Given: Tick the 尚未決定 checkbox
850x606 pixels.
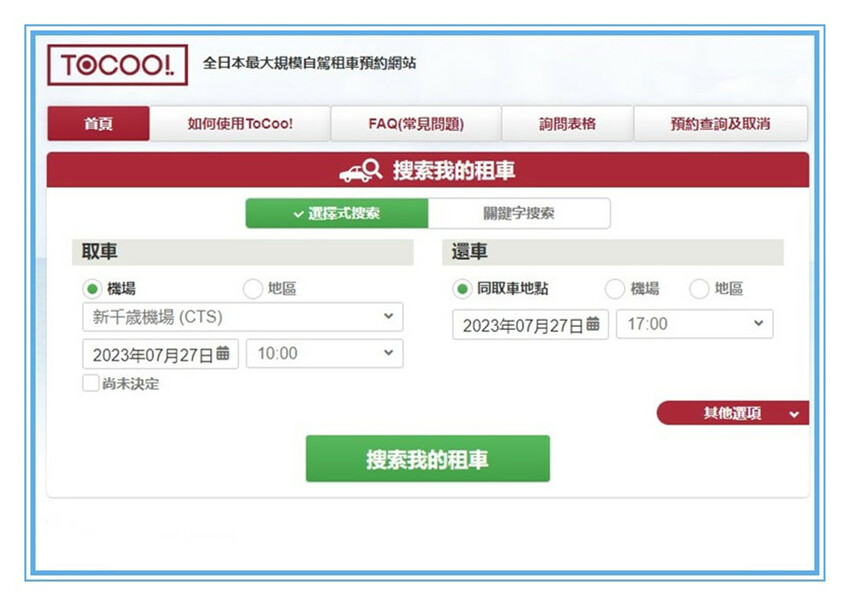Looking at the screenshot, I should [x=91, y=383].
